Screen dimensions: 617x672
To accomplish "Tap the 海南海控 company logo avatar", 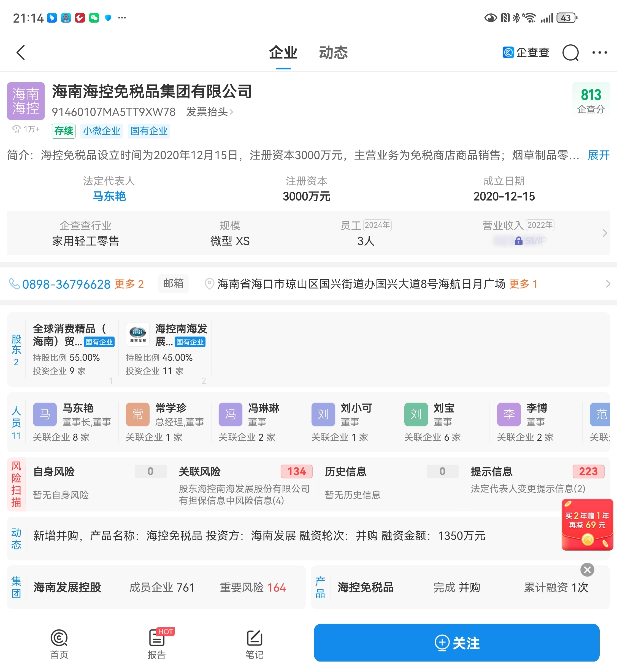I will coord(26,101).
